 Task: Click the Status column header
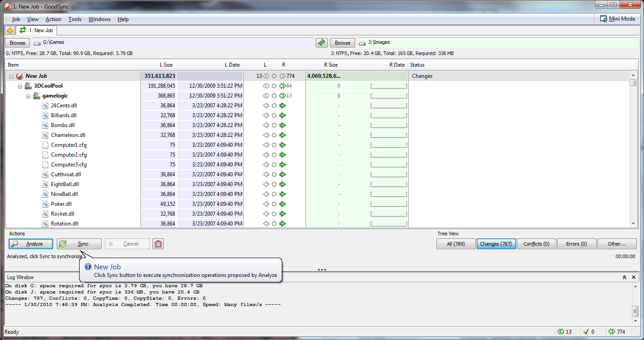(x=522, y=65)
